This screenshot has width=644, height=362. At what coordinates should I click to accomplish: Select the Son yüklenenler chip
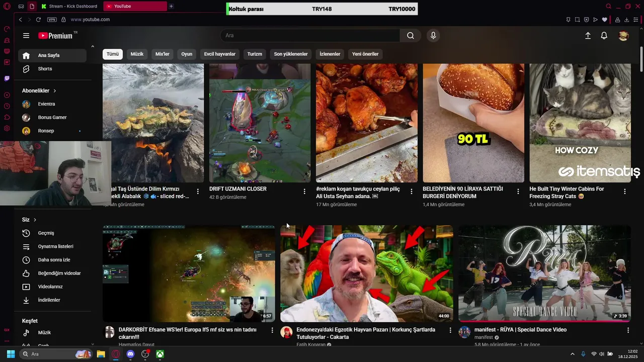(291, 54)
